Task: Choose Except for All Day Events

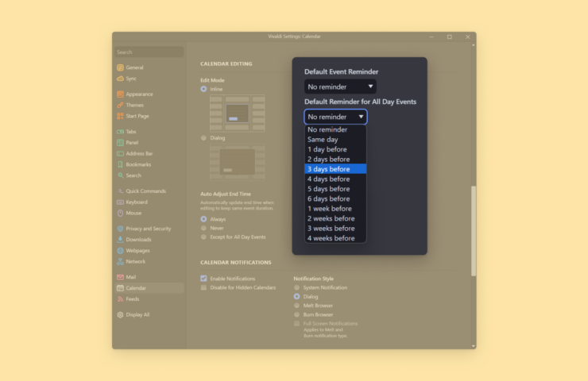Action: 203,237
